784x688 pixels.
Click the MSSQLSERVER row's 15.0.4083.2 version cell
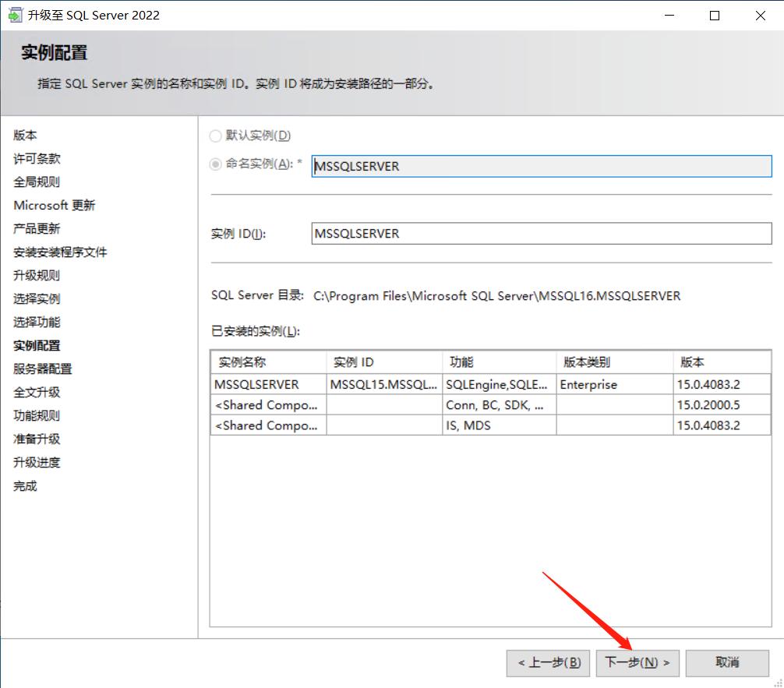click(x=722, y=384)
